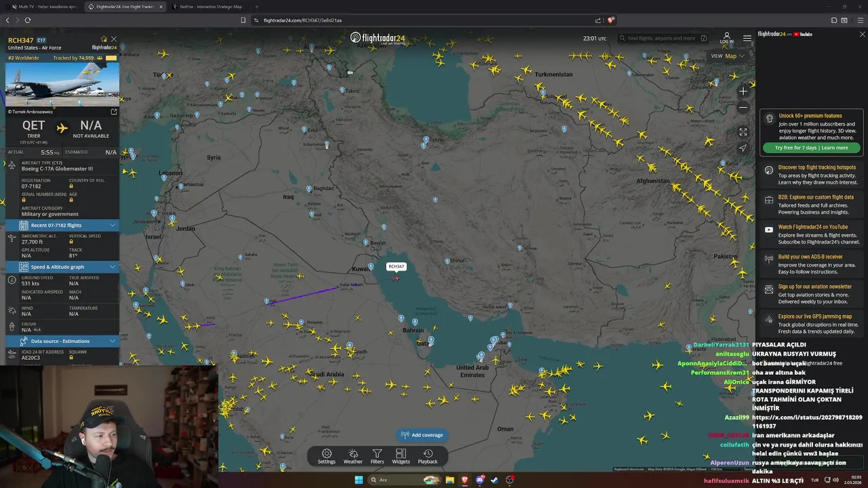Center map on my location arrow

pos(743,148)
